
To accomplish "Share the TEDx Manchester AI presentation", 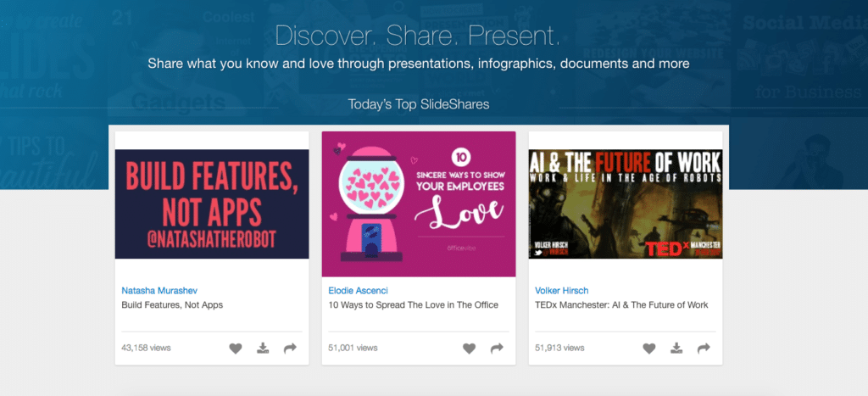I will click(704, 349).
